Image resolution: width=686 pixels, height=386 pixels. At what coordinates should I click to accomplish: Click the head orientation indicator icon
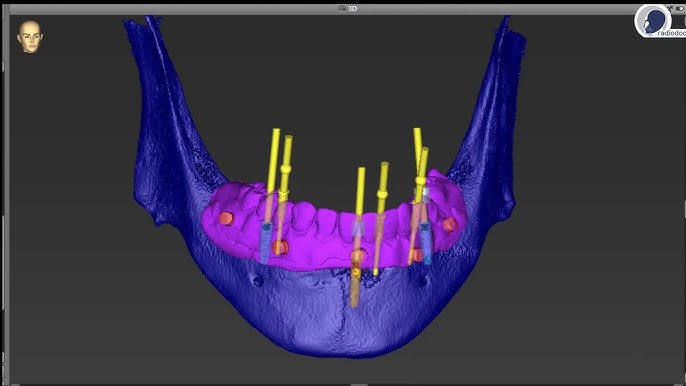click(30, 37)
